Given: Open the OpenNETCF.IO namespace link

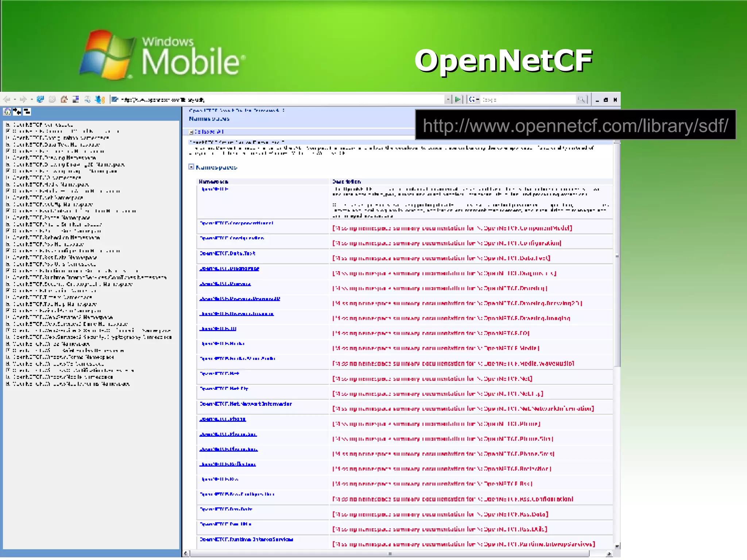Looking at the screenshot, I should [x=218, y=328].
